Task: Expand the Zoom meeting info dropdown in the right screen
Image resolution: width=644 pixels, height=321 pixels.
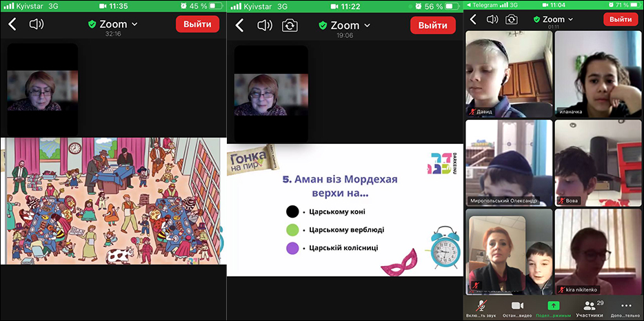Action: click(554, 19)
